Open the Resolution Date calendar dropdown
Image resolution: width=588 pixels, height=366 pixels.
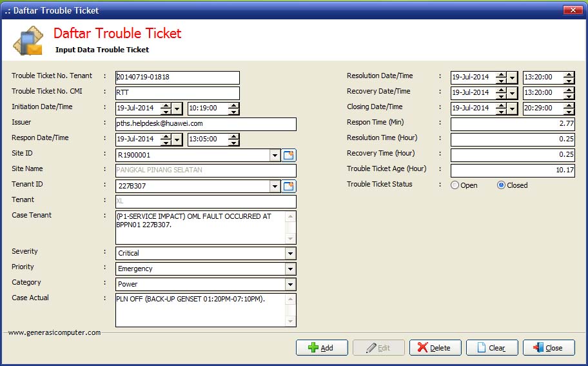[513, 77]
